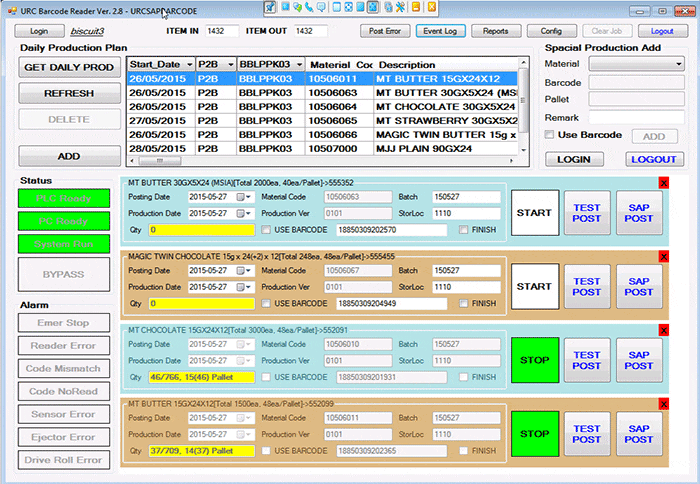Toggle USE BARCODE for the MT BUTTER 15GX24X12 job
700x484 pixels.
[x=266, y=451]
